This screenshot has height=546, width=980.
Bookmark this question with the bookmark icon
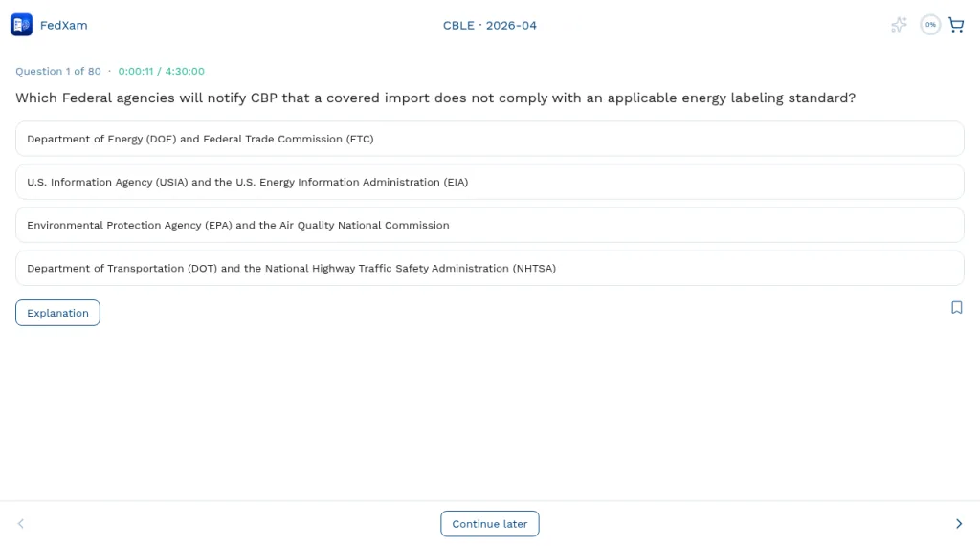pos(957,307)
